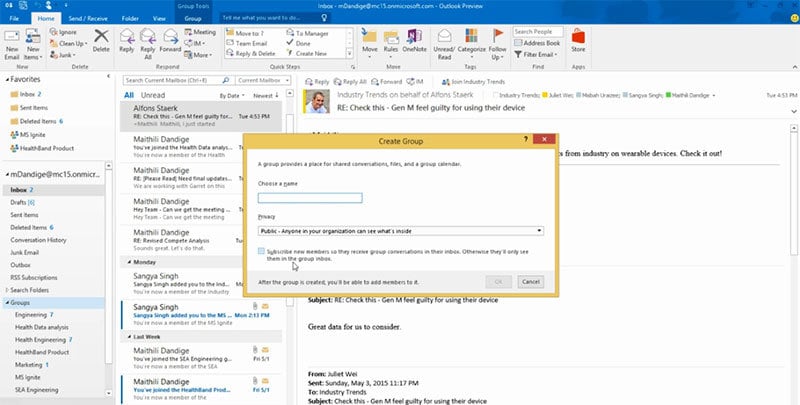
Task: Switch to the View tab
Action: pos(159,18)
